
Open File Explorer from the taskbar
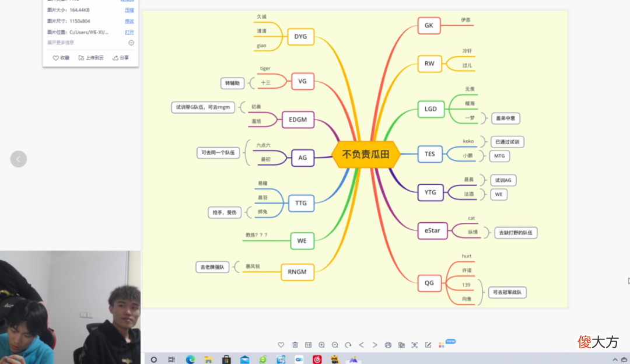point(208,359)
